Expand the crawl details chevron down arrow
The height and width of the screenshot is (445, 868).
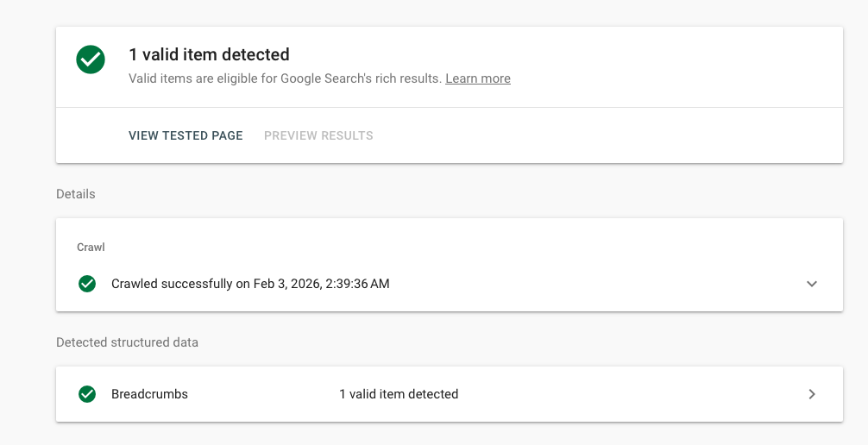811,284
